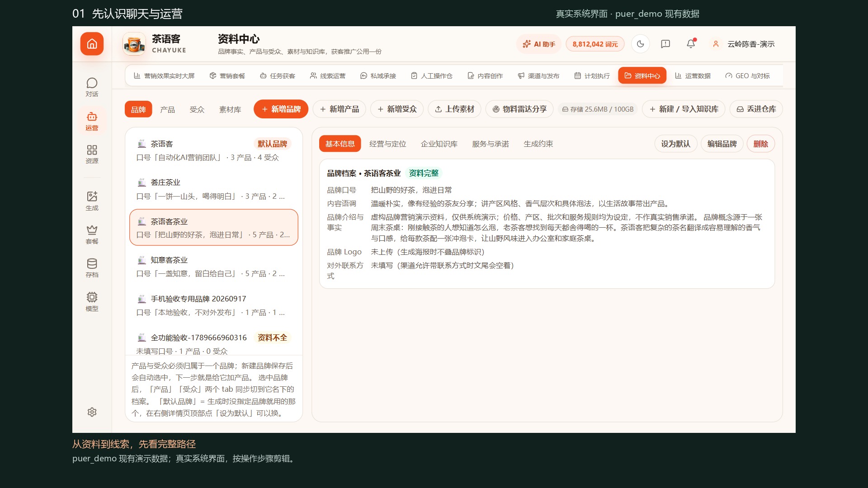Go to 任务获客 nav item

277,76
